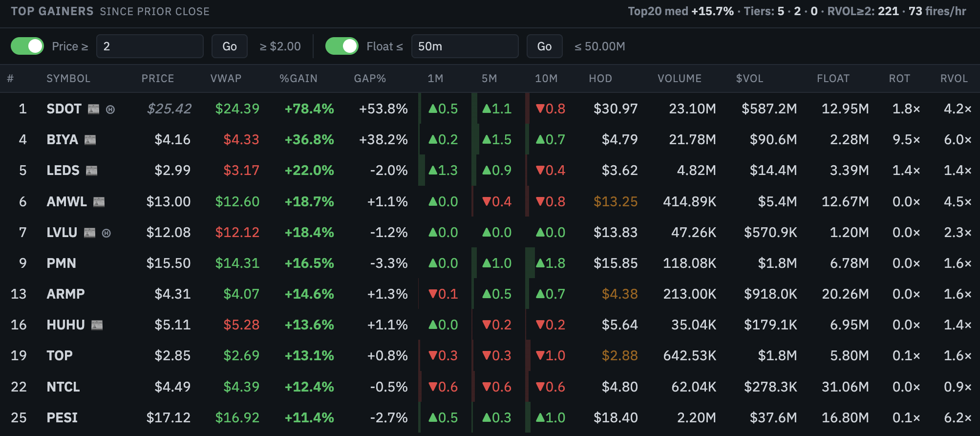Select the TOP ticker symbol
The height and width of the screenshot is (436, 980).
pos(60,355)
